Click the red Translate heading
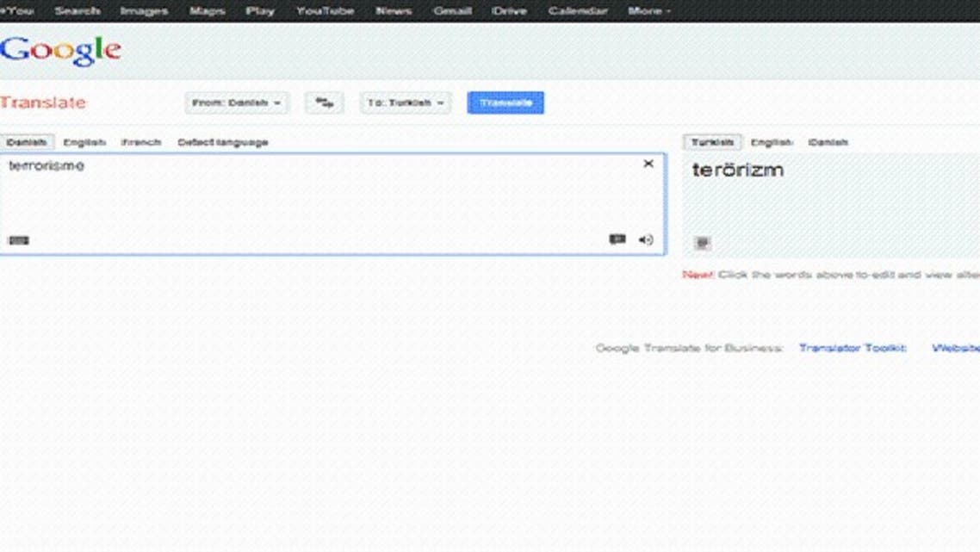Viewport: 980px width, 552px height. pos(42,102)
